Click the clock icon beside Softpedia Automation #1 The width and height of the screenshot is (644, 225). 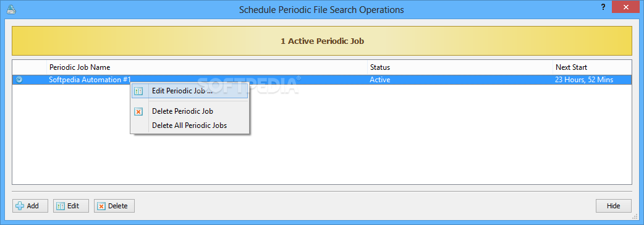[x=19, y=80]
